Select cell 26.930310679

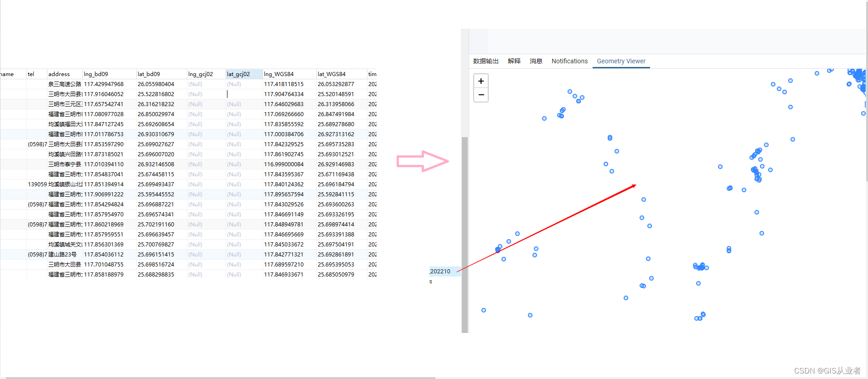pos(162,134)
